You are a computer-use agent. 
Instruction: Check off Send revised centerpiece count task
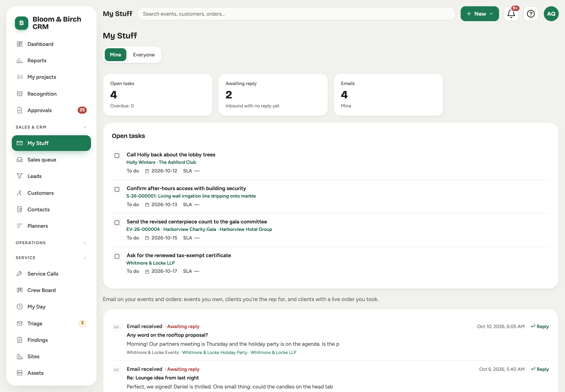pyautogui.click(x=117, y=222)
